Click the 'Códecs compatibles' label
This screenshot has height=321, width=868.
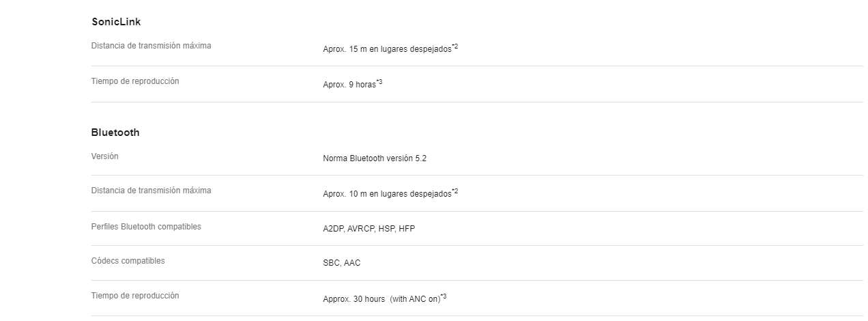click(128, 261)
